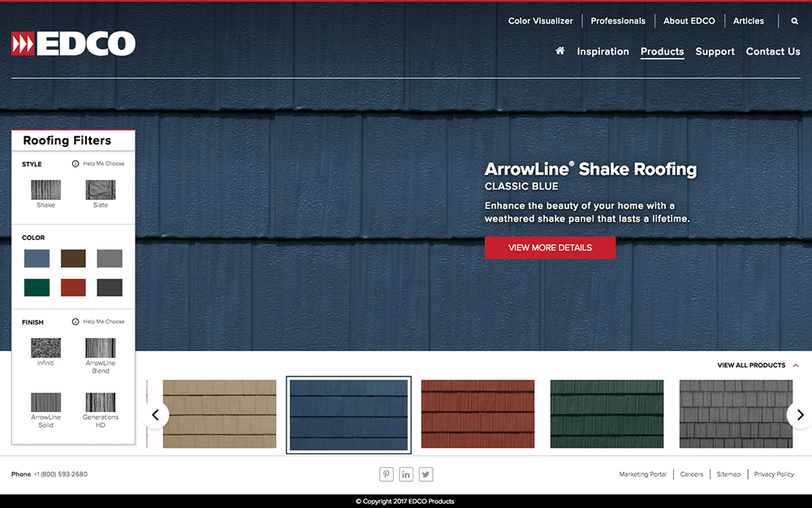
Task: Open the search magnifier icon
Action: [794, 21]
